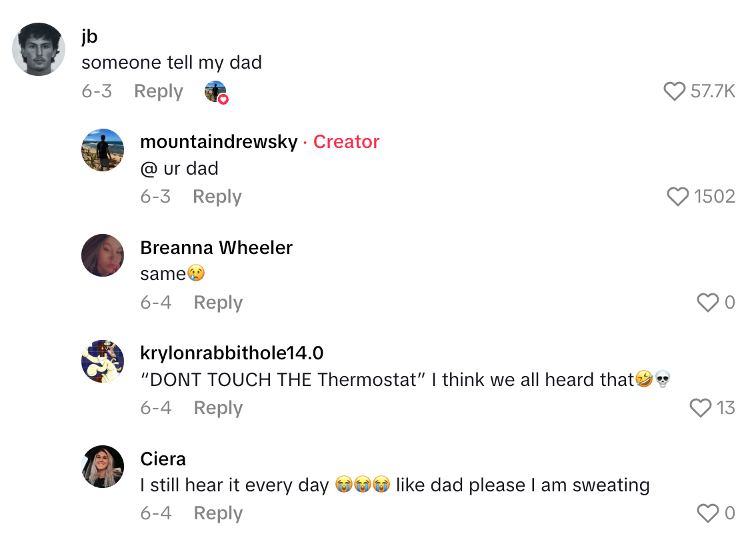Reply to jb's comment
The image size is (756, 540).
pos(159,91)
